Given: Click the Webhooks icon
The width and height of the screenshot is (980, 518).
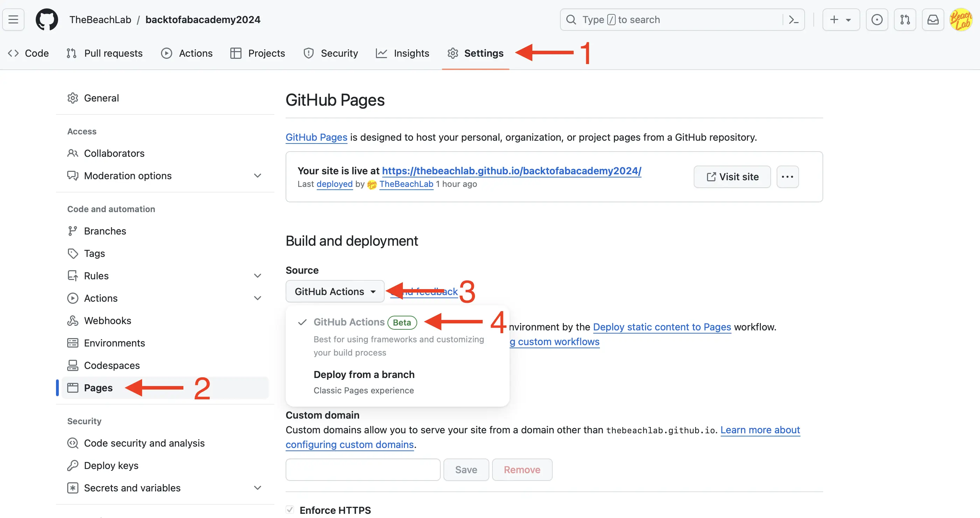Looking at the screenshot, I should pos(73,321).
